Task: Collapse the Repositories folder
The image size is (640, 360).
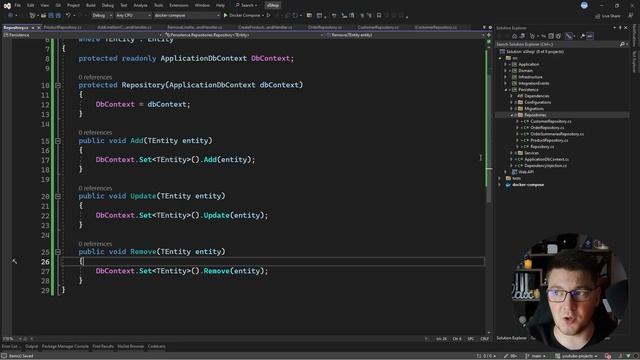Action: [x=511, y=115]
